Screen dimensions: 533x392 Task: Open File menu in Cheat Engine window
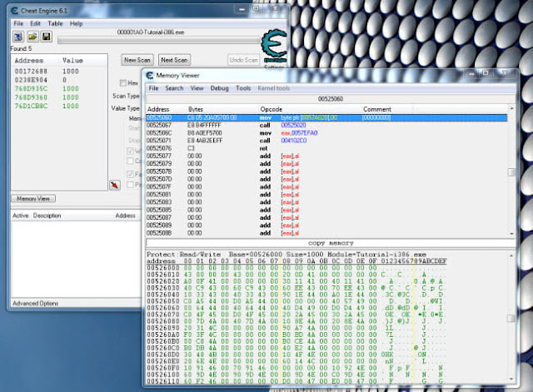point(18,23)
